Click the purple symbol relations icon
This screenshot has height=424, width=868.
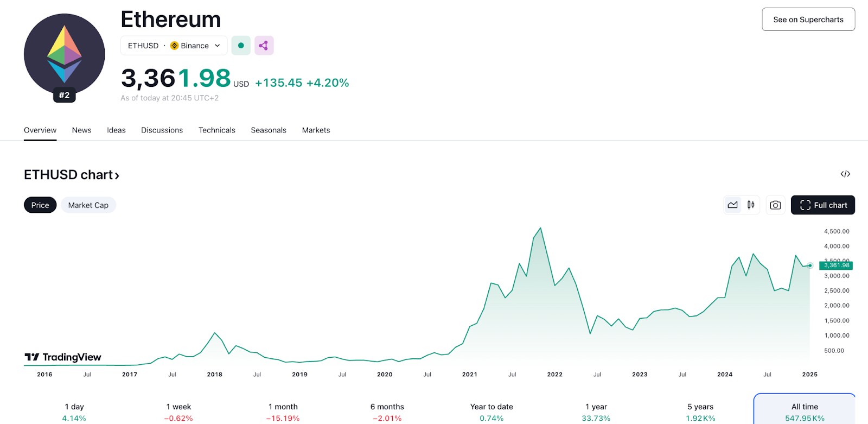coord(264,46)
